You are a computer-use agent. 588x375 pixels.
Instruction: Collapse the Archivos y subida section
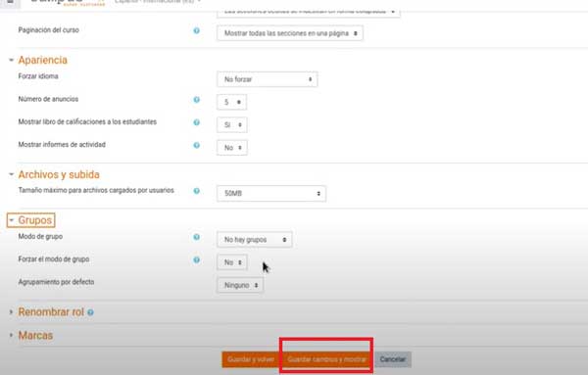pyautogui.click(x=11, y=174)
